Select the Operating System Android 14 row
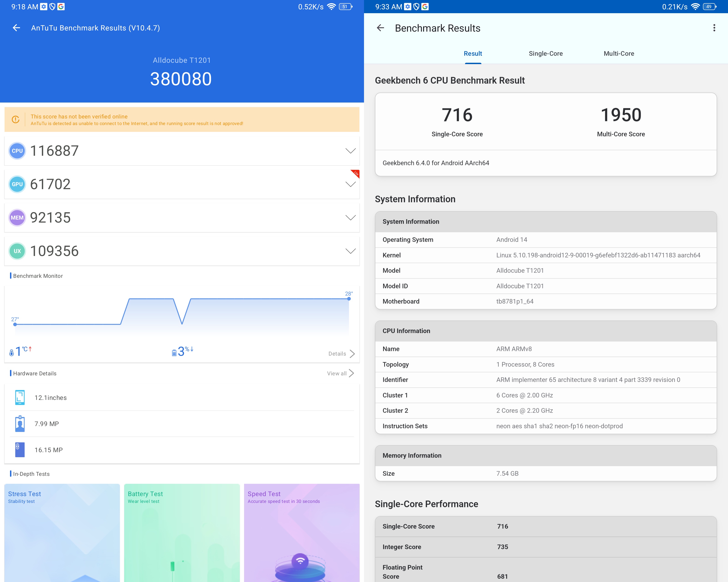 (546, 240)
